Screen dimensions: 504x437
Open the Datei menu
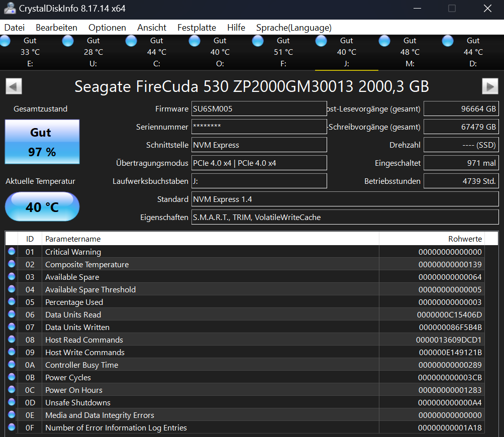point(15,28)
